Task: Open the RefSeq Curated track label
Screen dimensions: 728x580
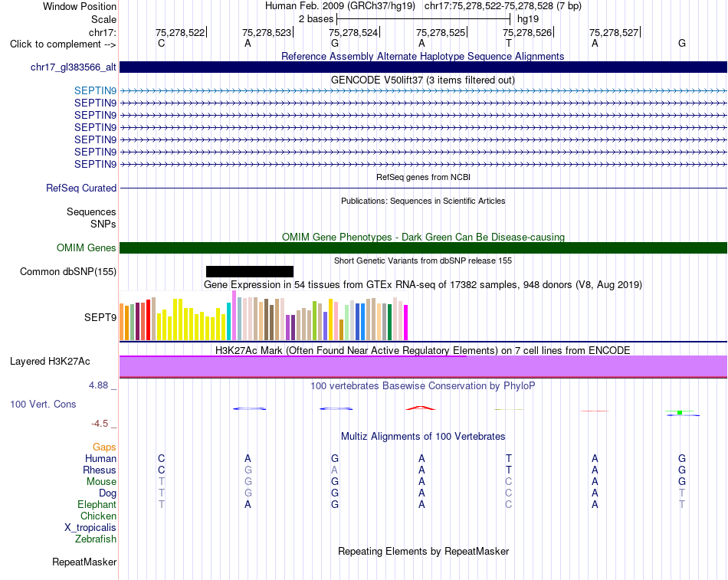Action: [81, 188]
